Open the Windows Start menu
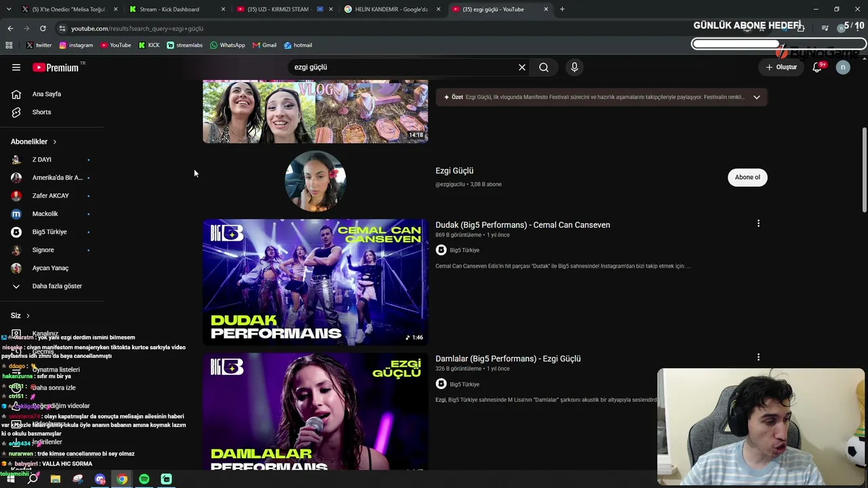 coord(10,479)
